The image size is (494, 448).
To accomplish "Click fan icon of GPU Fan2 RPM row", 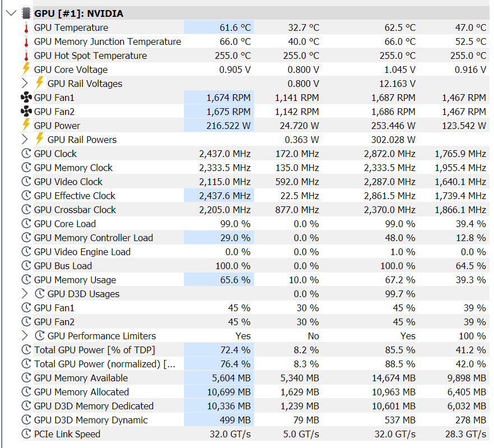I will pyautogui.click(x=26, y=112).
